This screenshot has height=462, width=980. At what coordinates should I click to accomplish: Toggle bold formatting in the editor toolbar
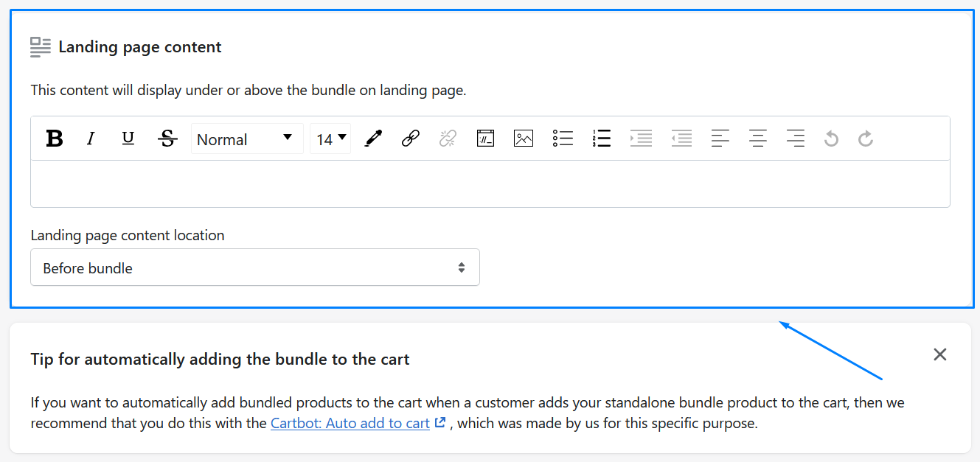pyautogui.click(x=55, y=139)
